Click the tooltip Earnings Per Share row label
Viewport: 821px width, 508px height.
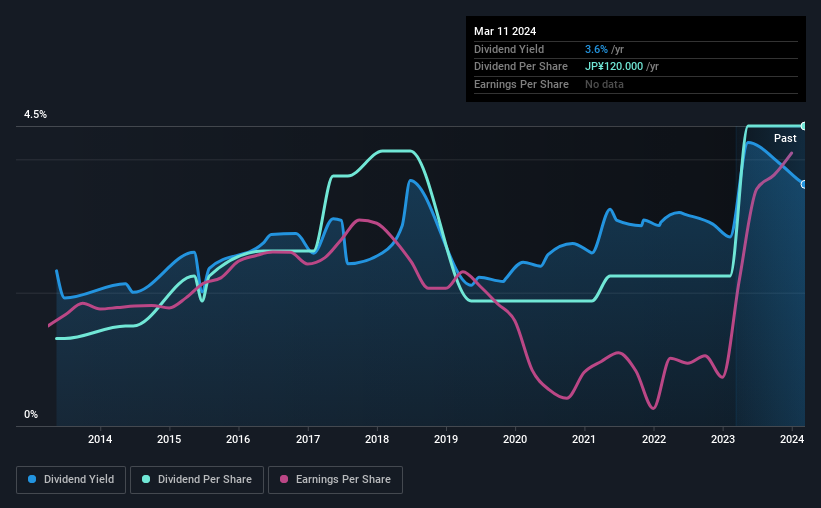[x=521, y=84]
